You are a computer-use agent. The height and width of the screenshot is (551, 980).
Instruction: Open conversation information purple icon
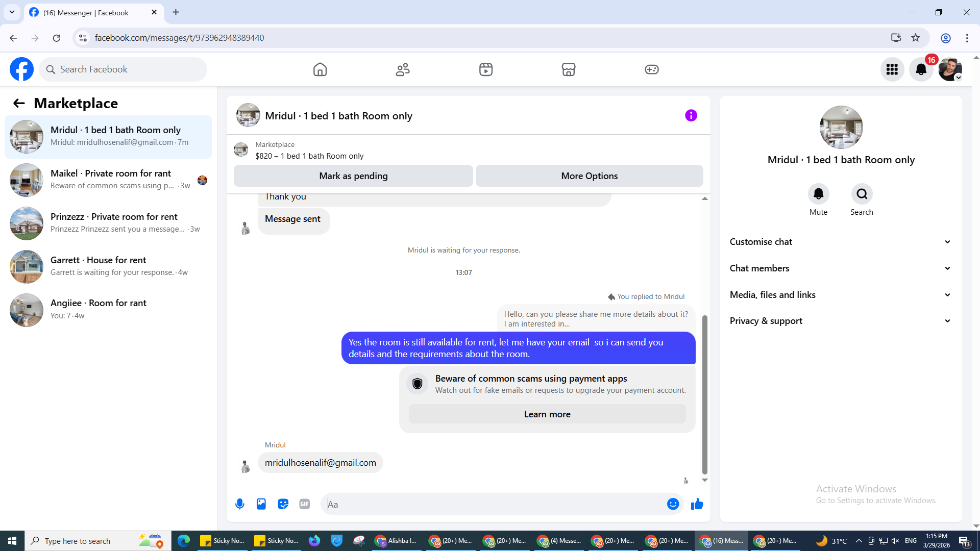pos(691,116)
